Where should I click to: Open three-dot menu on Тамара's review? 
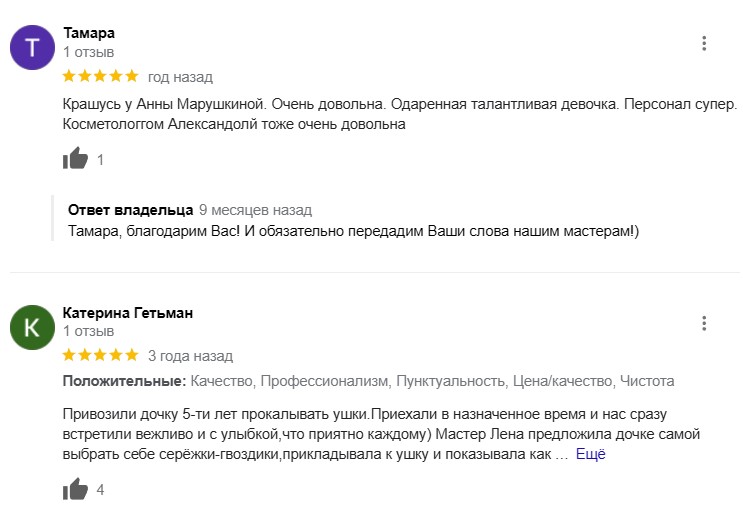(704, 43)
